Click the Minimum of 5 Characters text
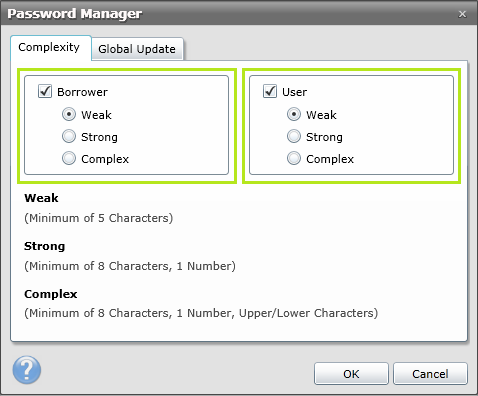 99,218
